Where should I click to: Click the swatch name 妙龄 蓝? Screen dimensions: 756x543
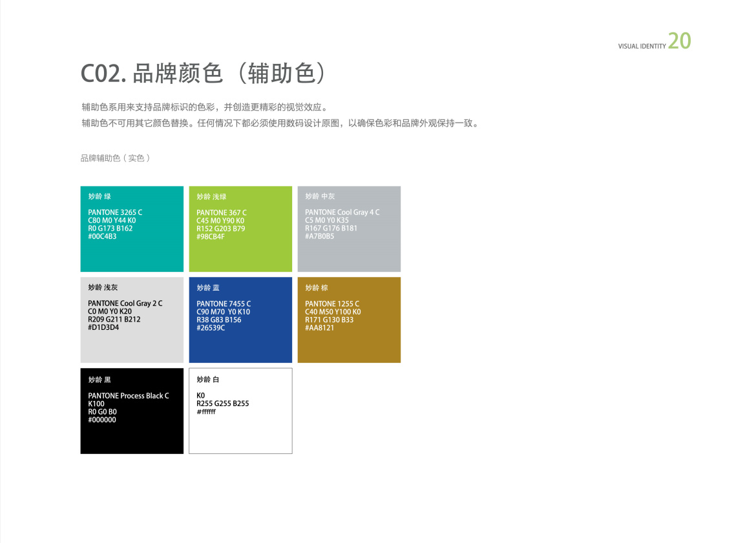pos(208,287)
